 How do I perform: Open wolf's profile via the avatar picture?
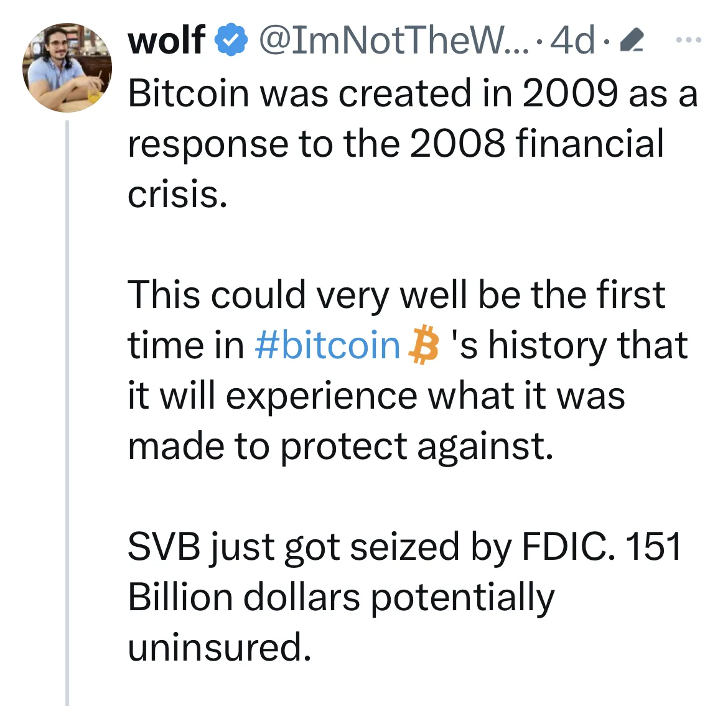[x=67, y=67]
